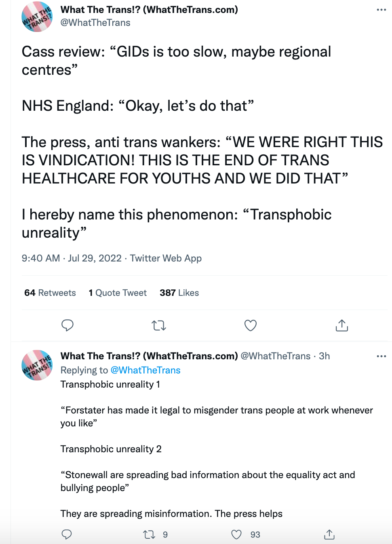Reply to the Transphobic unreality thread tweet
This screenshot has height=544, width=392.
[x=67, y=534]
